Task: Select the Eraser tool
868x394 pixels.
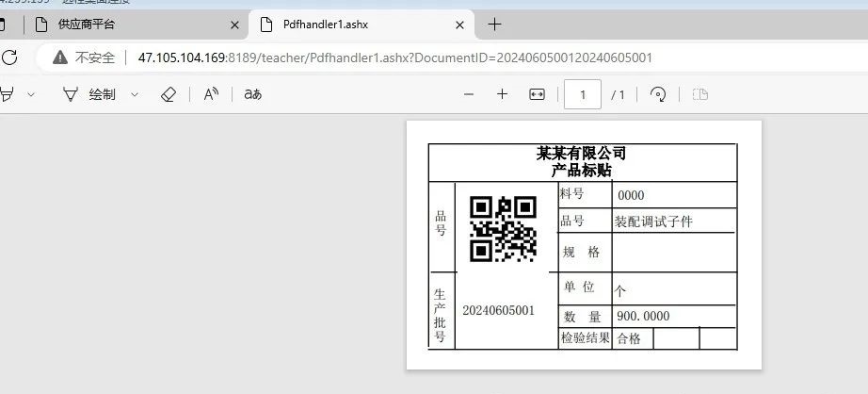Action: [169, 94]
